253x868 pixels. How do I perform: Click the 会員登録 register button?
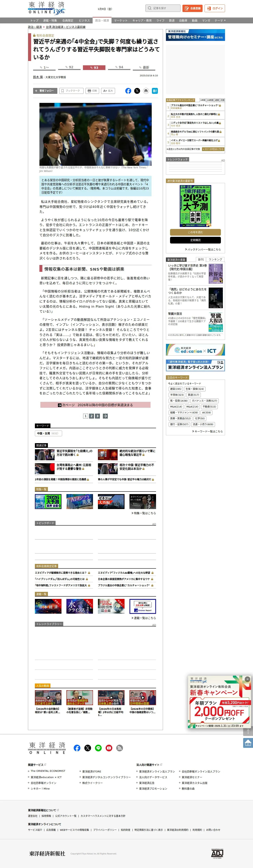pos(192,8)
